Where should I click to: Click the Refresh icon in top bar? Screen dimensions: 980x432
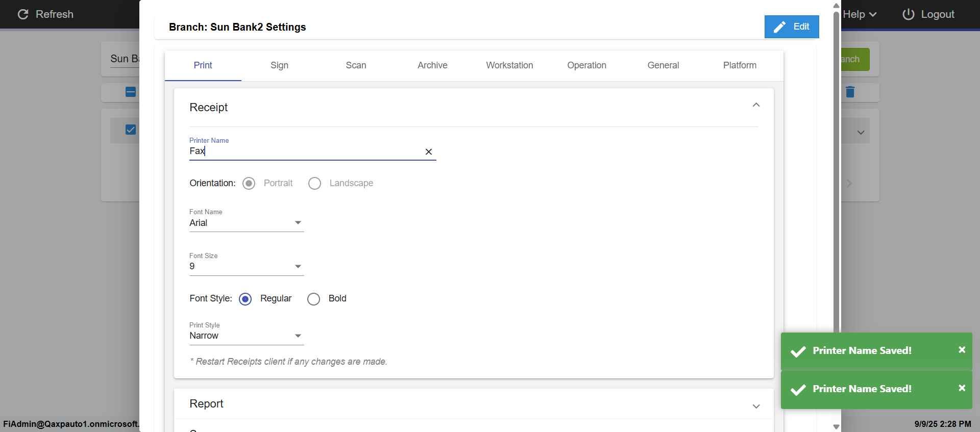[23, 14]
